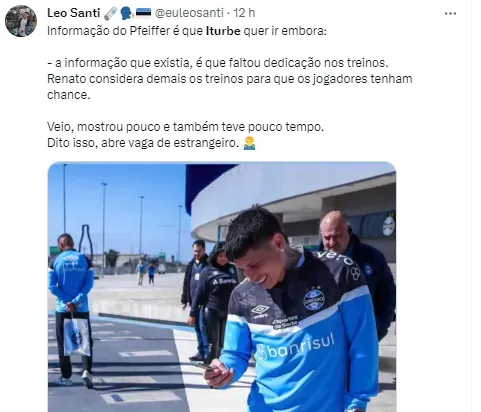Click the flag emoji beside Leo Santi
This screenshot has height=412, width=481.
[x=144, y=13]
